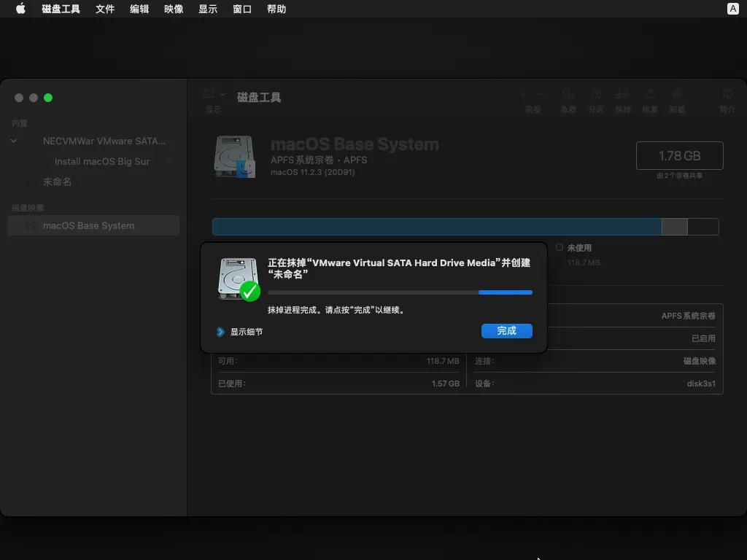
Task: Expand the 显示细节 disclosure triangle
Action: coord(220,332)
